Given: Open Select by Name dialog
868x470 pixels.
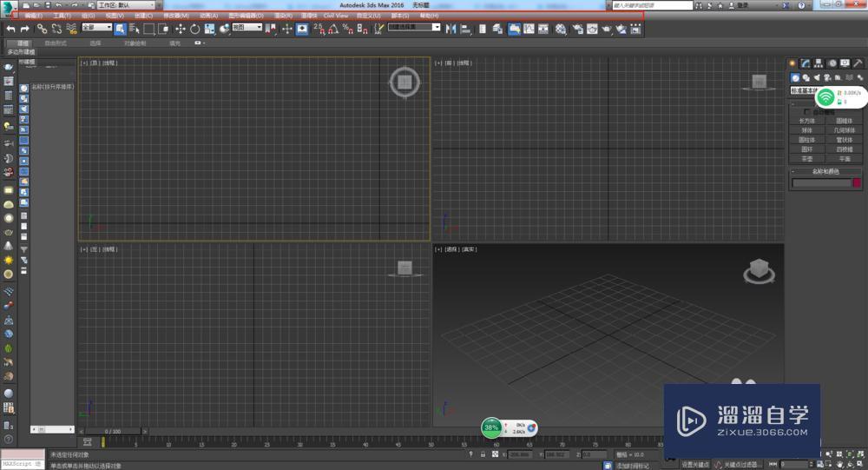Looking at the screenshot, I should 135,29.
